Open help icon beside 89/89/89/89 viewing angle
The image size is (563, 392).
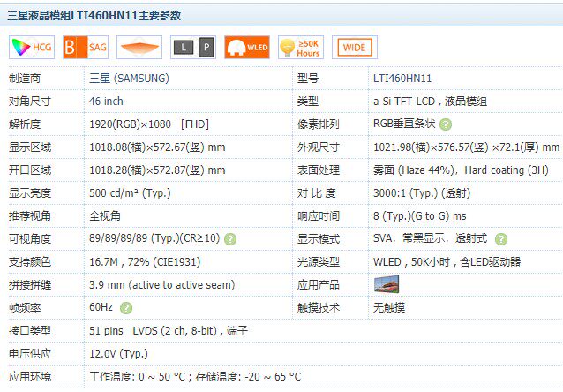pos(230,239)
